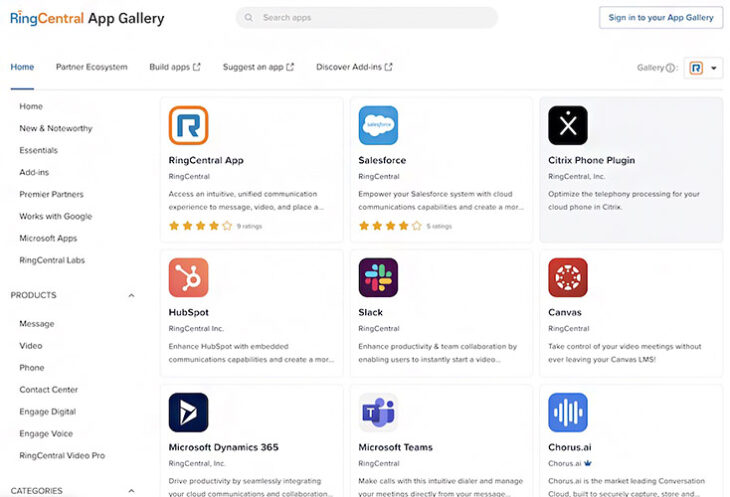Collapse the PRODUCTS section
The height and width of the screenshot is (497, 730).
tap(132, 296)
